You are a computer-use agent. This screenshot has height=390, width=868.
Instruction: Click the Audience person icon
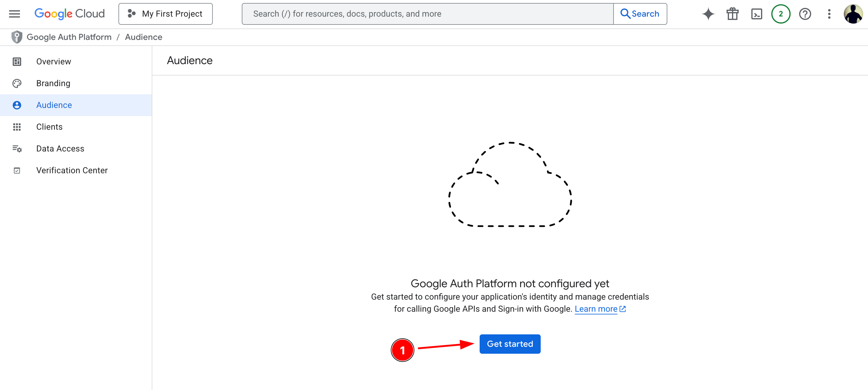coord(17,105)
